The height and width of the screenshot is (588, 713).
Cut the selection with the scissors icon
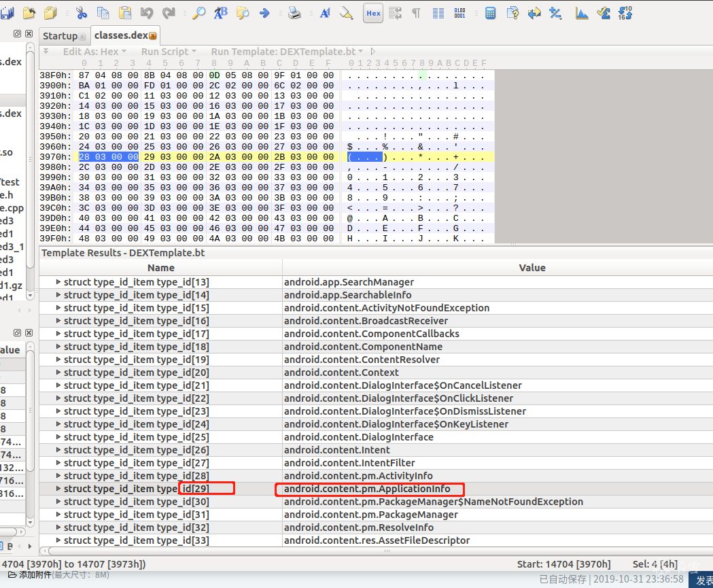click(x=82, y=13)
